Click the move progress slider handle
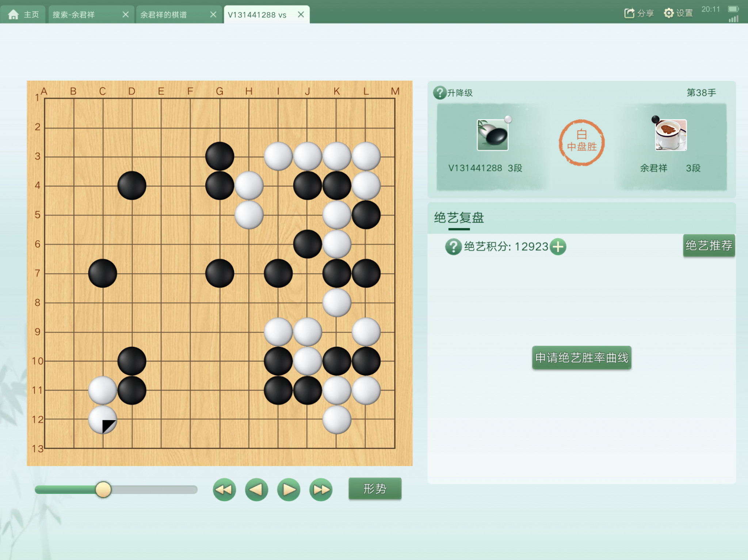Screen dimensions: 748x560 [x=103, y=489]
